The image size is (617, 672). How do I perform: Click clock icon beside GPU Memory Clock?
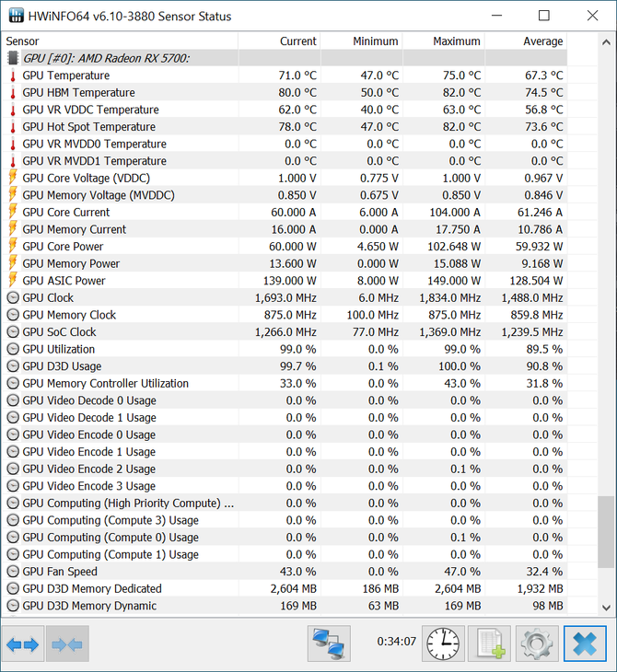[13, 315]
